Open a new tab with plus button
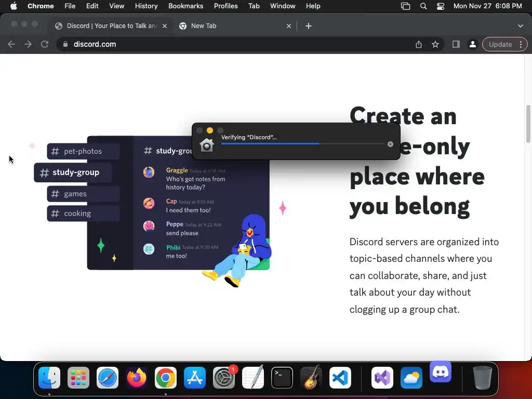The image size is (532, 399). [x=309, y=26]
